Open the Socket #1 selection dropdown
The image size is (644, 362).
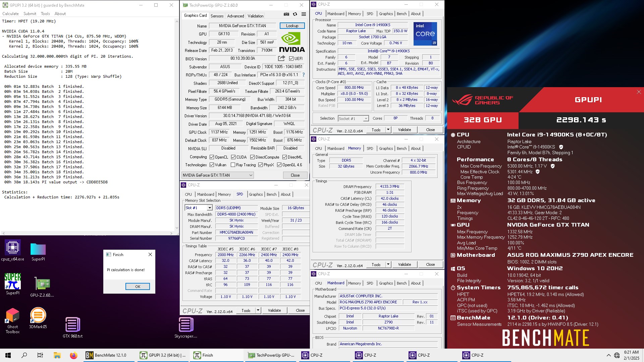coord(353,118)
